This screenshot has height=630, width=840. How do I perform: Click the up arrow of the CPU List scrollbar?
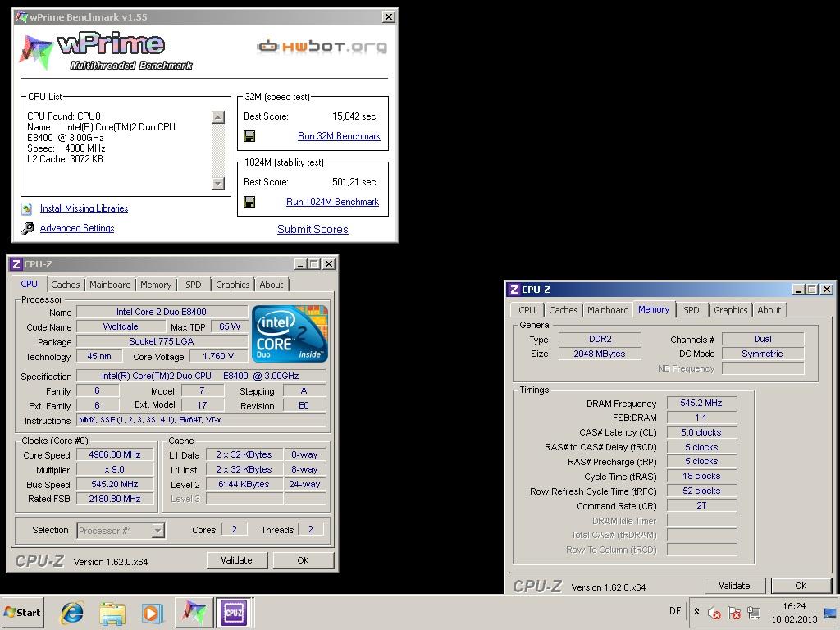pyautogui.click(x=218, y=117)
